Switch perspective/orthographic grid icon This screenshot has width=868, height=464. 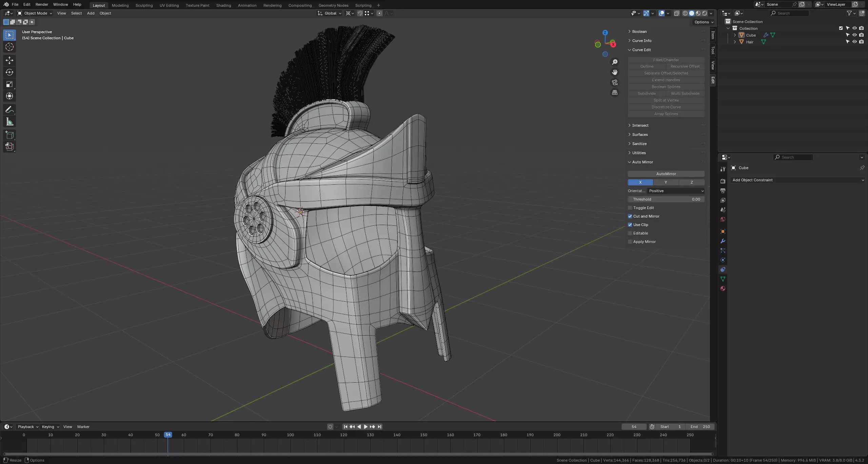[x=614, y=93]
